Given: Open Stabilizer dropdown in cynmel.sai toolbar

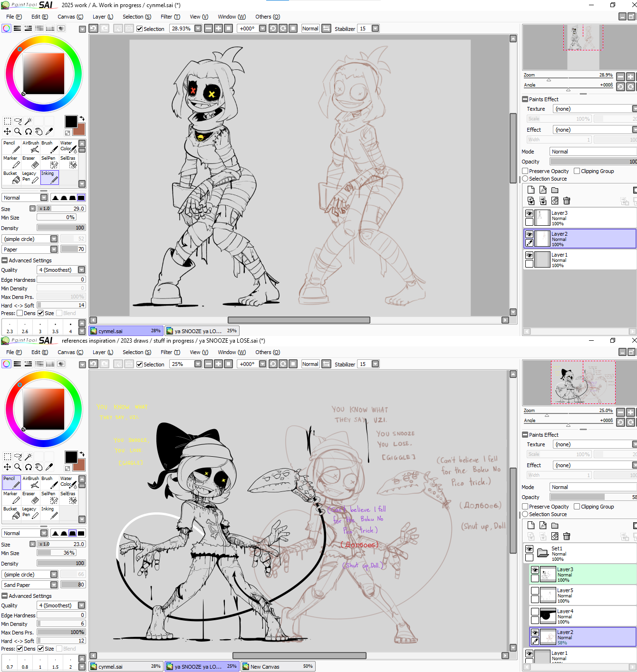Looking at the screenshot, I should coord(376,29).
